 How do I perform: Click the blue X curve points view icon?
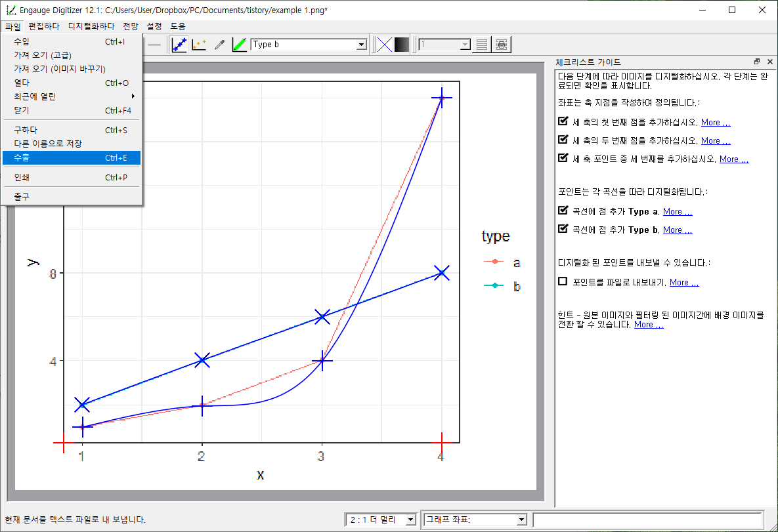point(385,45)
